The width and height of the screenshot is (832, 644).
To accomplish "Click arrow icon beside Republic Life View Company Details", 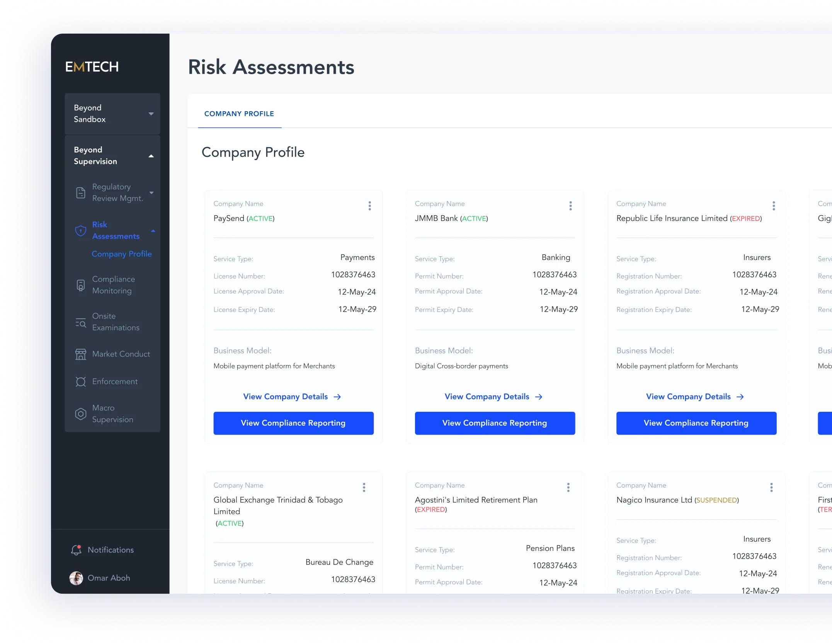I will (x=740, y=397).
